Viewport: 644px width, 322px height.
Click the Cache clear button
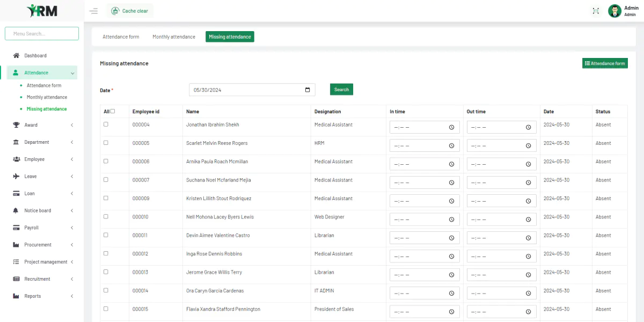(x=130, y=11)
